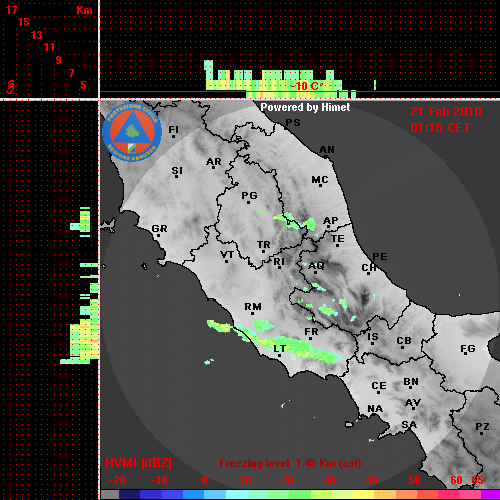Select the MC city label
Viewport: 500px width, 500px height.
pyautogui.click(x=320, y=180)
